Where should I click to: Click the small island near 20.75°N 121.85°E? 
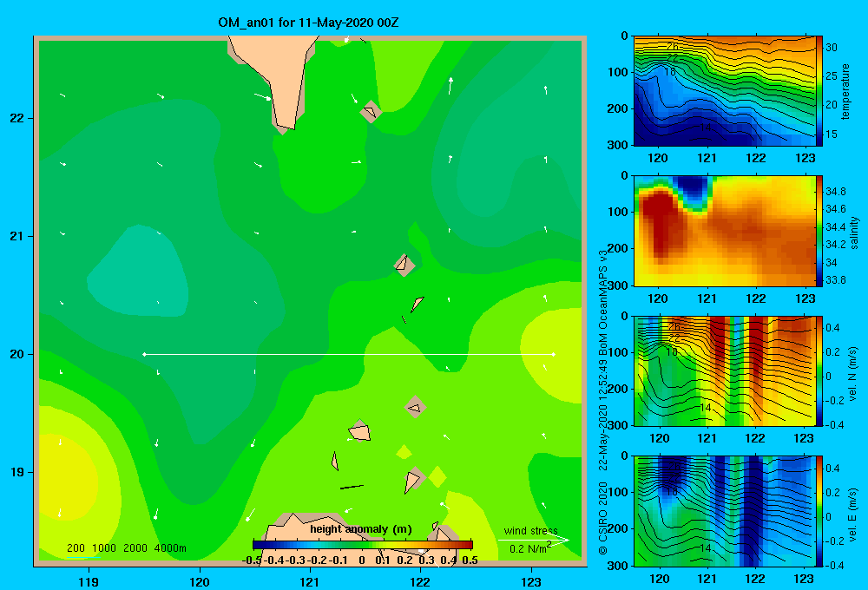404,265
